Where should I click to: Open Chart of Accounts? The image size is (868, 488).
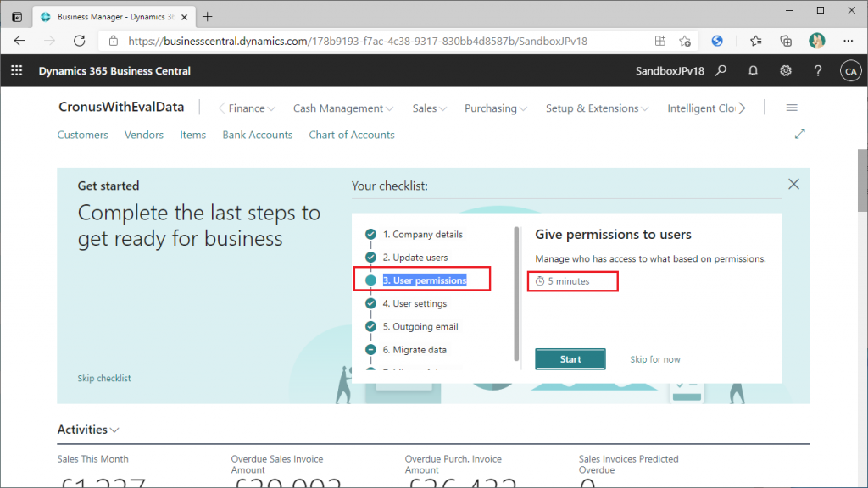pyautogui.click(x=352, y=135)
